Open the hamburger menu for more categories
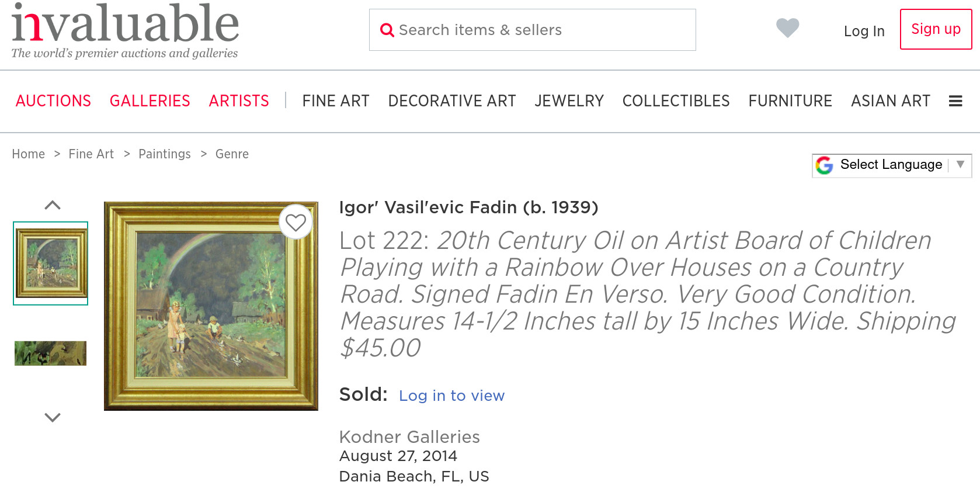 coord(955,101)
